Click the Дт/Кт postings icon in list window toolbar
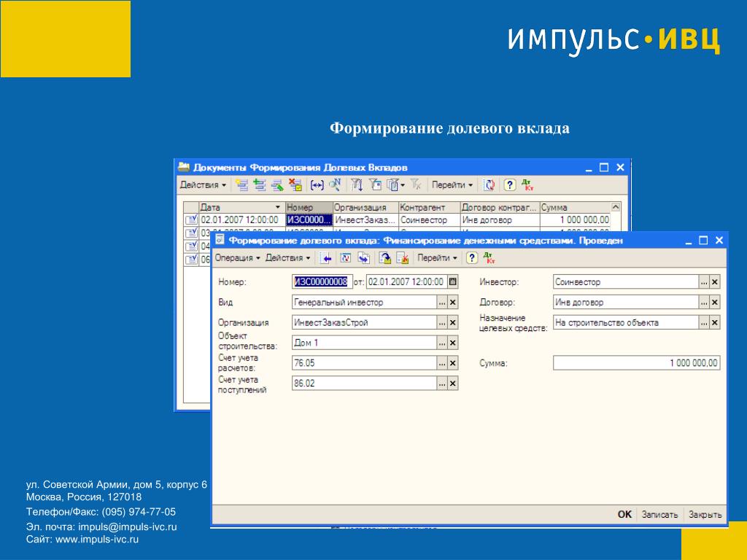Viewport: 747px width, 560px height. click(x=527, y=184)
